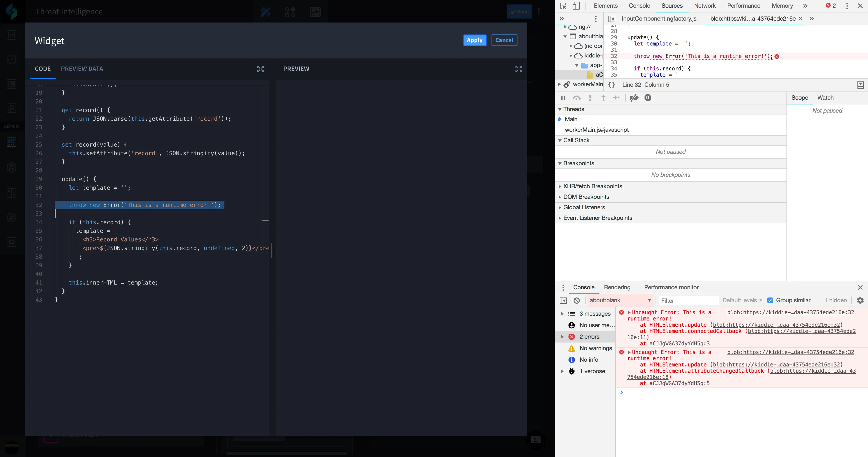The width and height of the screenshot is (868, 457).
Task: Clear the console output
Action: click(x=576, y=301)
